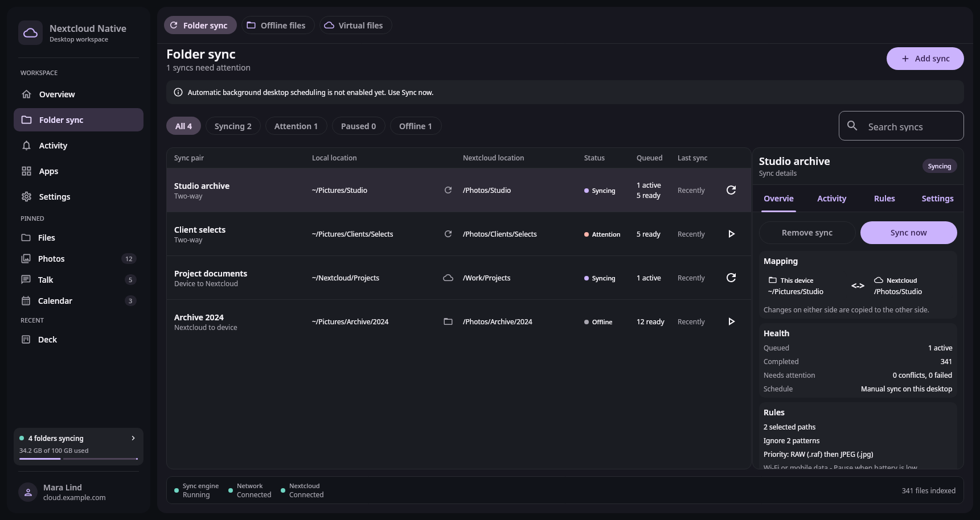980x520 pixels.
Task: Open Overview in the workspace sidebar
Action: (x=79, y=94)
